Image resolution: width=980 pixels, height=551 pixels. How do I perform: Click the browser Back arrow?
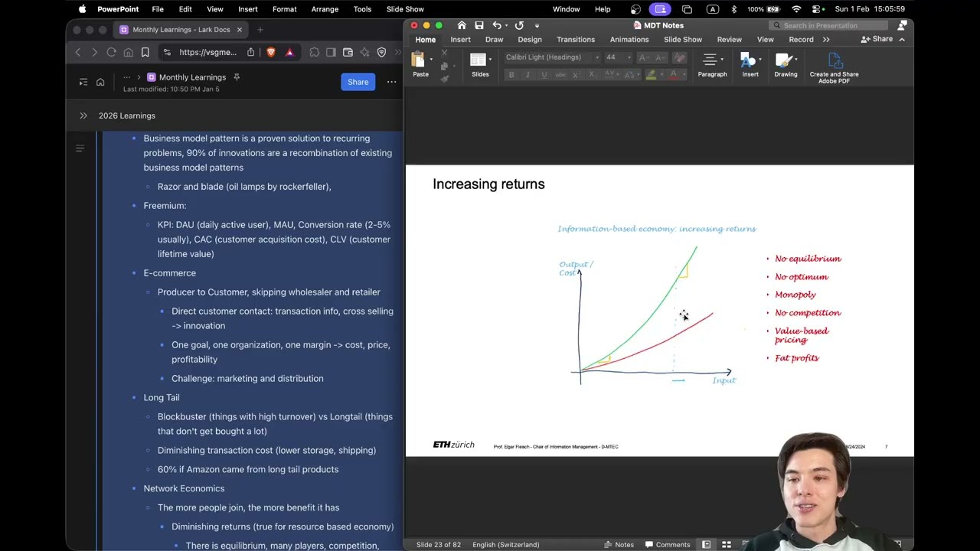pos(77,52)
